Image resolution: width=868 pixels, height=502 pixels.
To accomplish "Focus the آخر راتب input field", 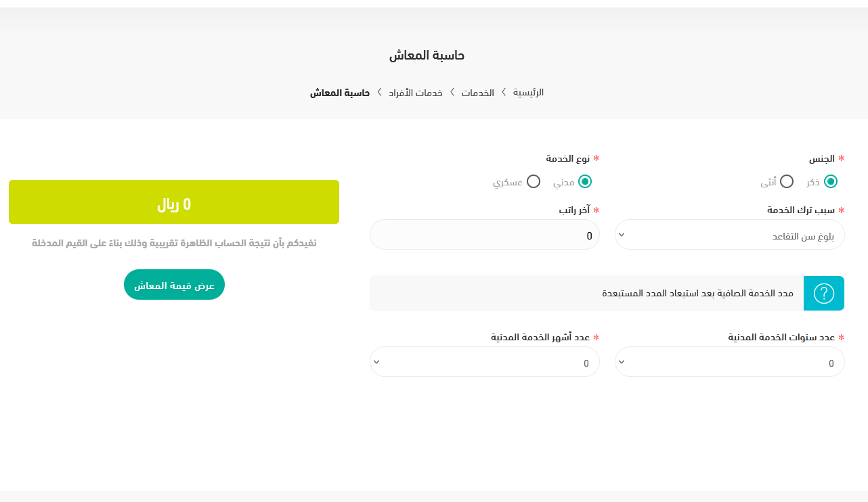I will click(484, 235).
